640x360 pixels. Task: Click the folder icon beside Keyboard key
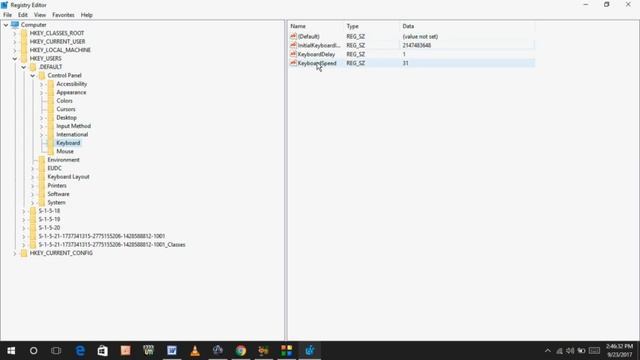point(51,143)
